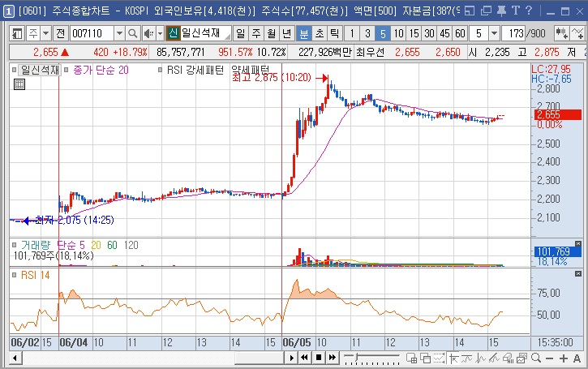Click the RSI 14 indicator label

35,275
